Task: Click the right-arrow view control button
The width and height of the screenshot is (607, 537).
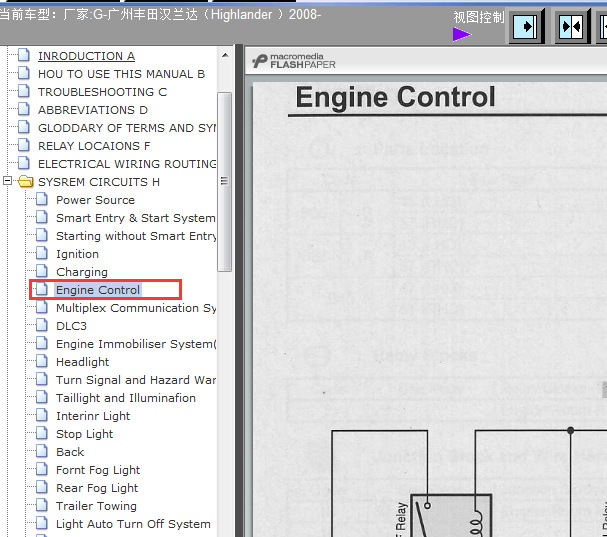Action: coord(526,26)
